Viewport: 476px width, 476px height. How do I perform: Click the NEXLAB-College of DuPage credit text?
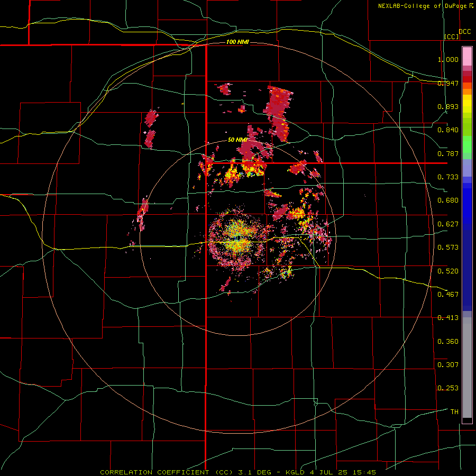click(422, 6)
